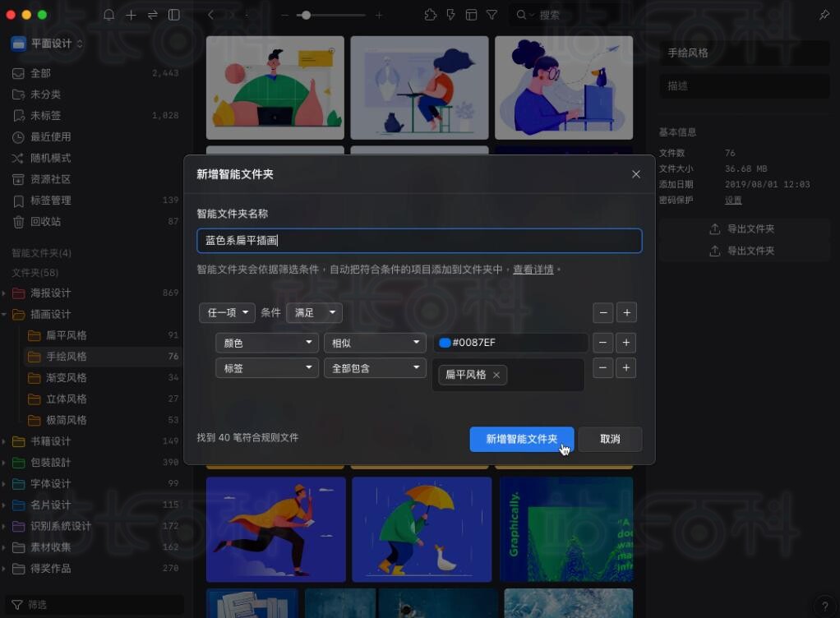
Task: Open the filter funnel icon in toolbar
Action: 492,15
